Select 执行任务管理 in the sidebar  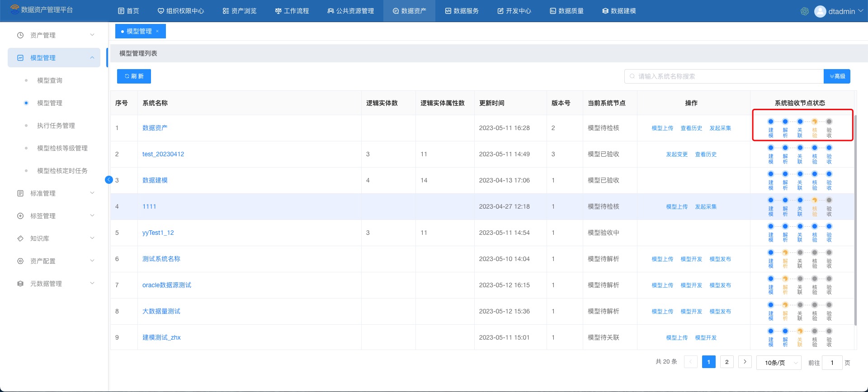(56, 126)
